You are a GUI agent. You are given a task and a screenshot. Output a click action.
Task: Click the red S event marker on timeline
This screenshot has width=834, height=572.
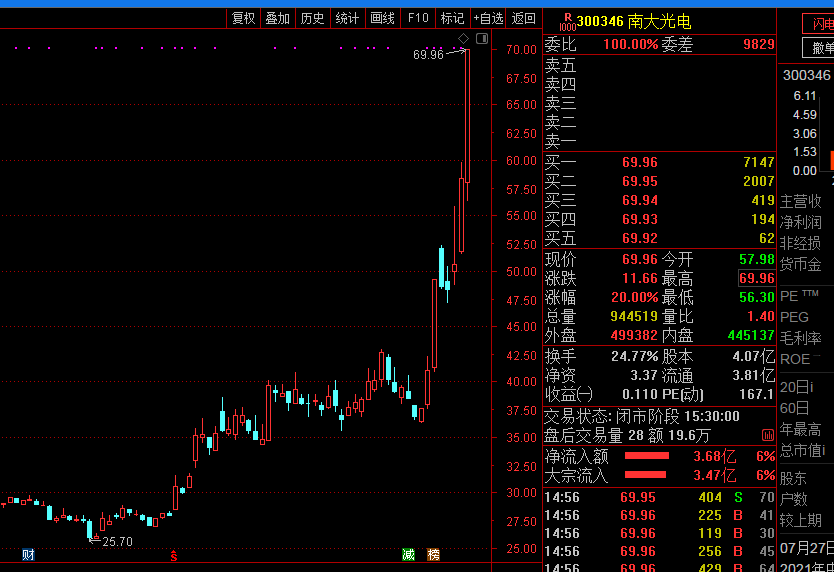pyautogui.click(x=174, y=555)
